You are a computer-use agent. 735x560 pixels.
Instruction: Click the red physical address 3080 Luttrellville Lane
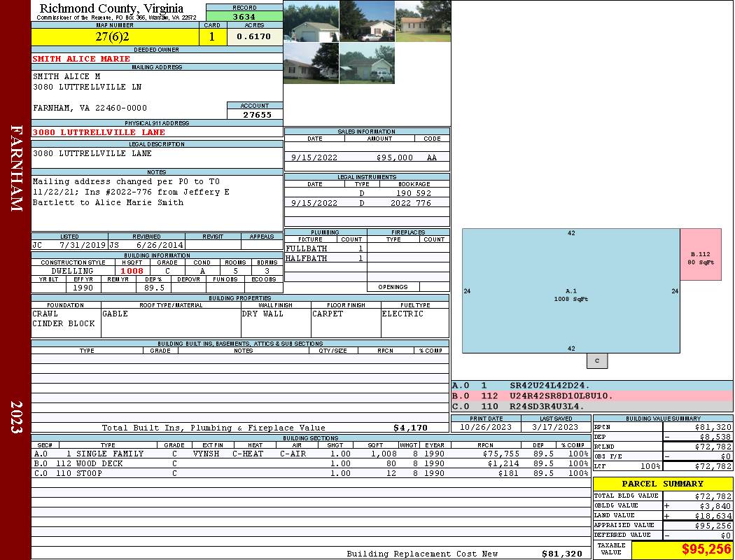pos(99,132)
